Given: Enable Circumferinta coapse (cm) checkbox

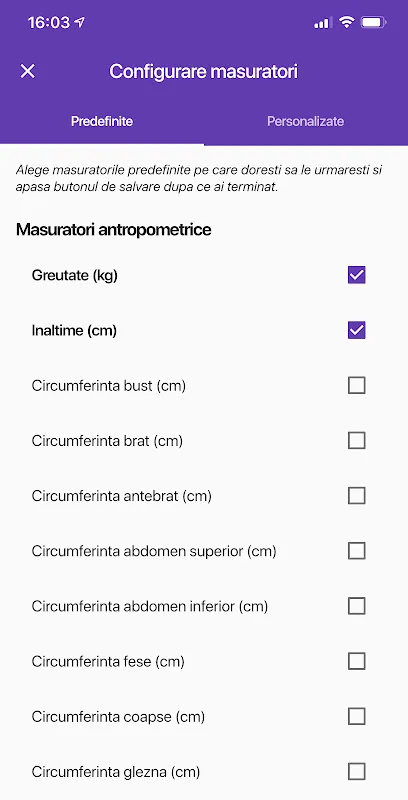Looking at the screenshot, I should click(356, 716).
